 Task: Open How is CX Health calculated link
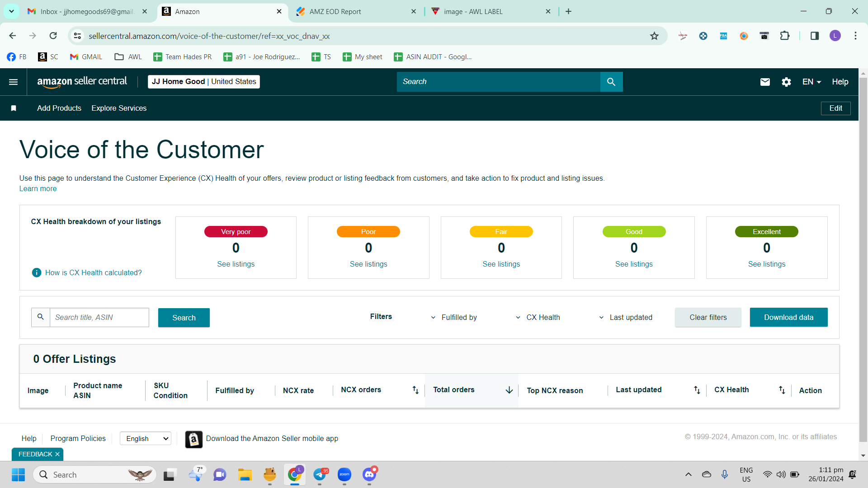(94, 273)
